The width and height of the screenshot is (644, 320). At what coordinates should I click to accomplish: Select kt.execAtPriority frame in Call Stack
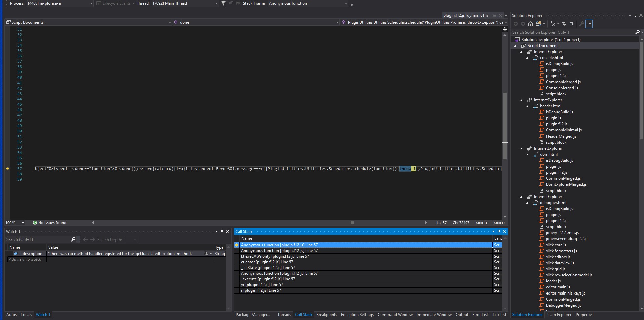(x=275, y=256)
